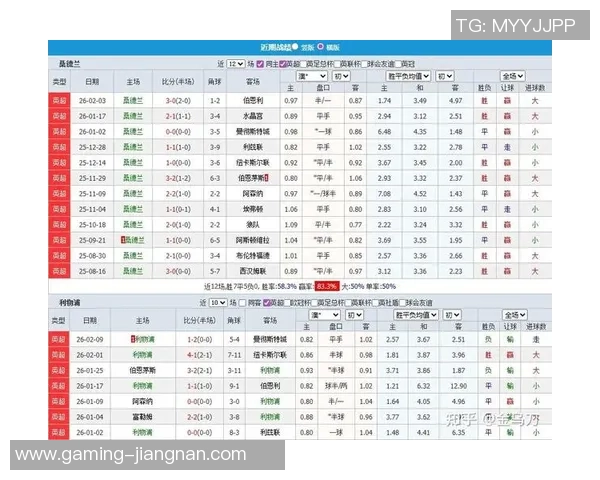Screen dimensions: 600x480
Task: Open 胜平负均值 dropdown in 桑德兰 section
Action: tap(408, 76)
